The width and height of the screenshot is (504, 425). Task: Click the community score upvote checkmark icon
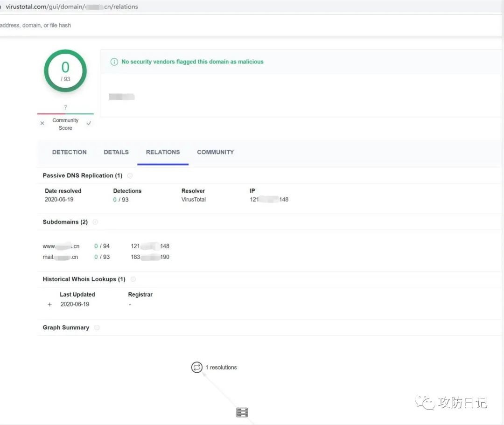[x=89, y=123]
